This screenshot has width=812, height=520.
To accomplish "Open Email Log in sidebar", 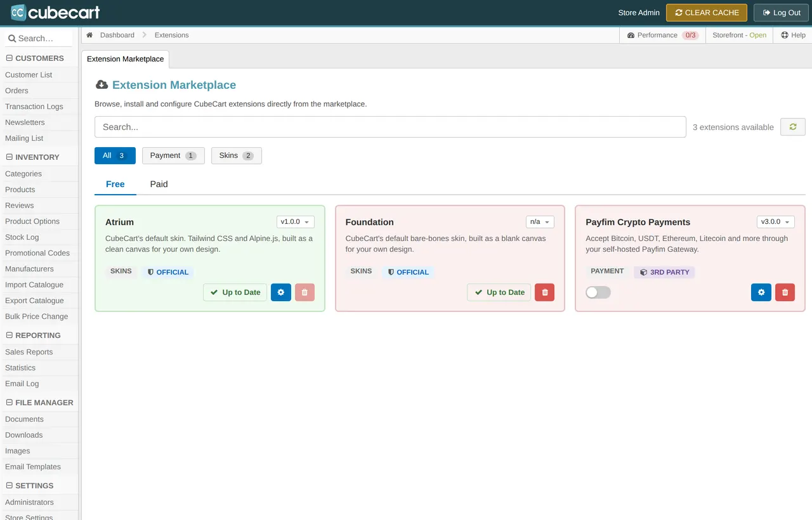I will [x=22, y=384].
